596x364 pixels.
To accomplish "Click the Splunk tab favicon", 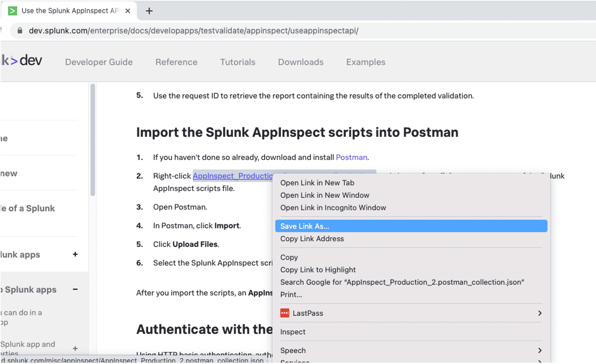I will (x=12, y=11).
